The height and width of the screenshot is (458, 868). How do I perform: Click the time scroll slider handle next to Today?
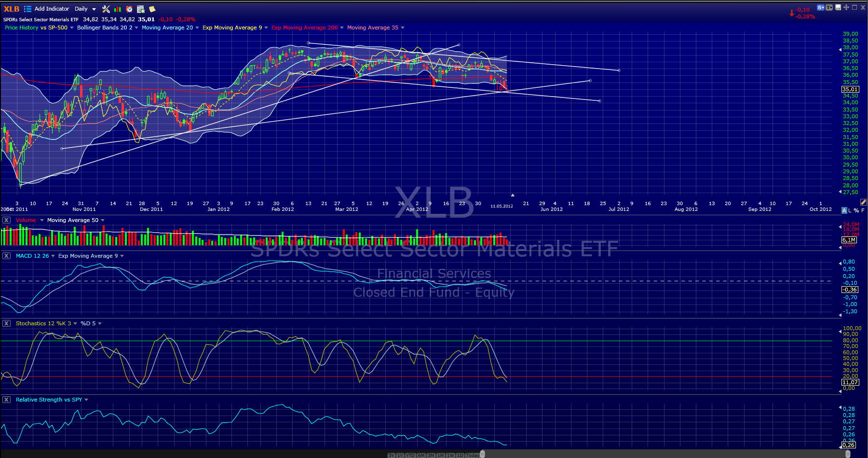482,454
